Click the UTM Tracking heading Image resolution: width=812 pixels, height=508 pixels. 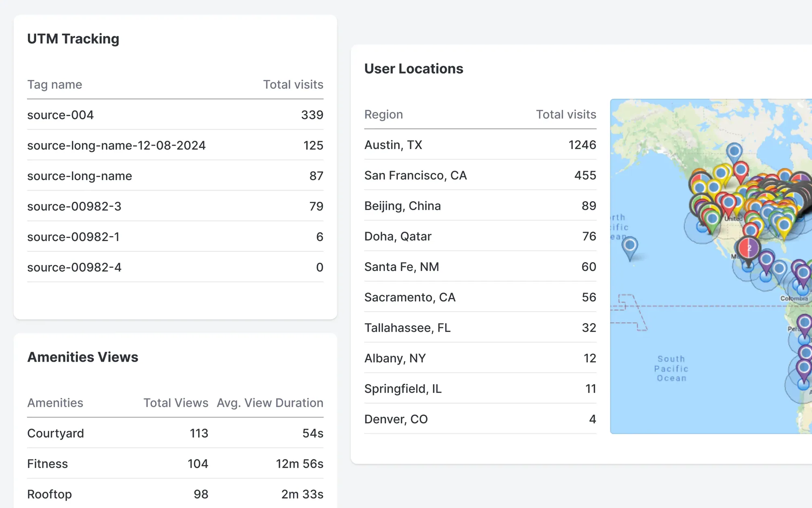point(73,39)
